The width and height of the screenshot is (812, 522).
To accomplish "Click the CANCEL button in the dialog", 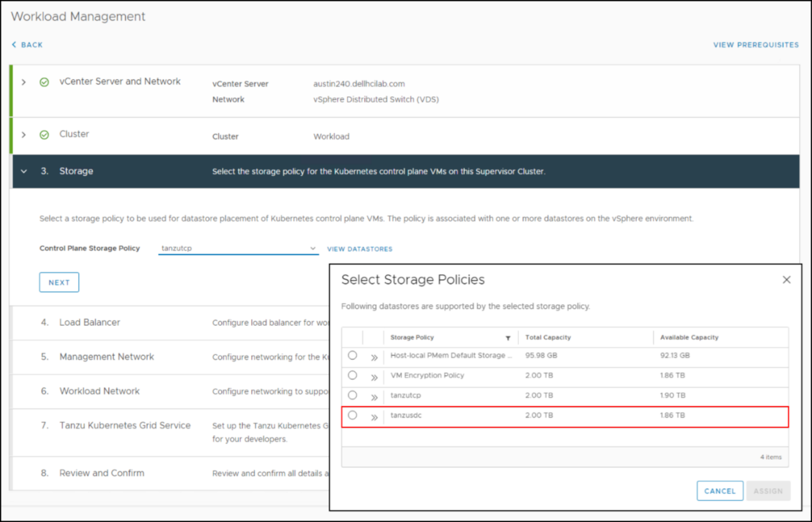I will pos(720,491).
